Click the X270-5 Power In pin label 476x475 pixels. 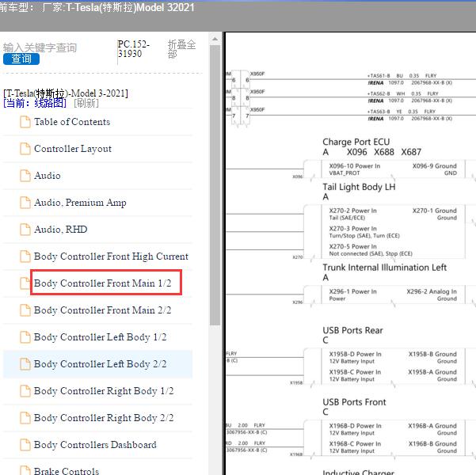[x=352, y=246]
